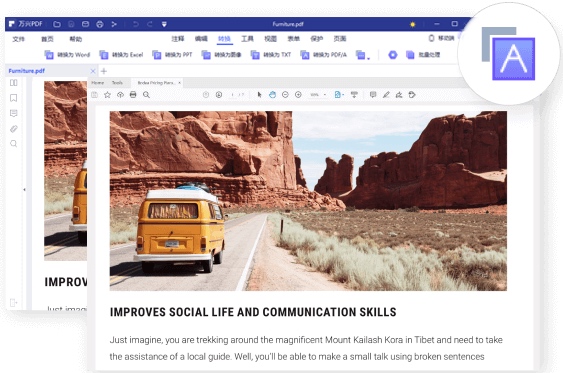Click the save icon in front window toolbar
This screenshot has width=563, height=373.
coord(94,95)
